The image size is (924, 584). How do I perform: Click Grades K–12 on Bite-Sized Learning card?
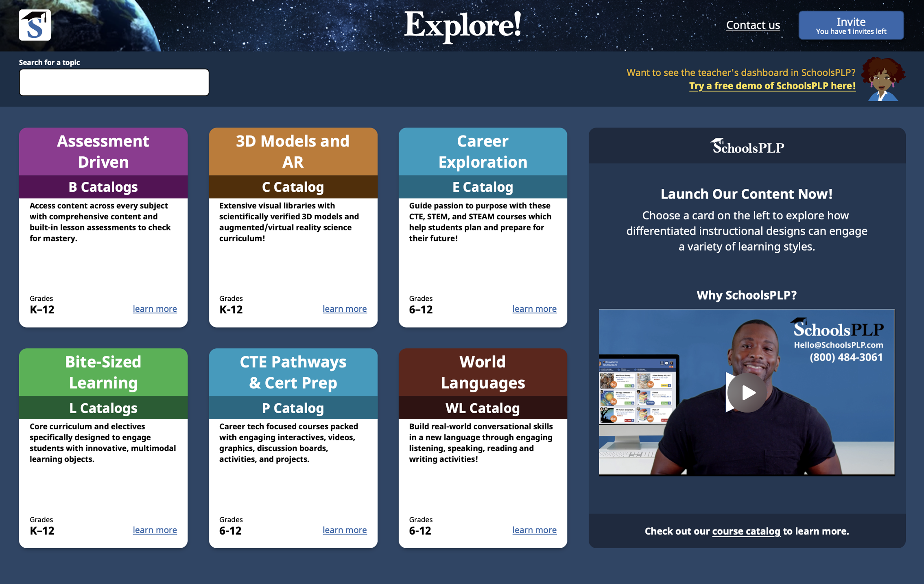pos(42,526)
